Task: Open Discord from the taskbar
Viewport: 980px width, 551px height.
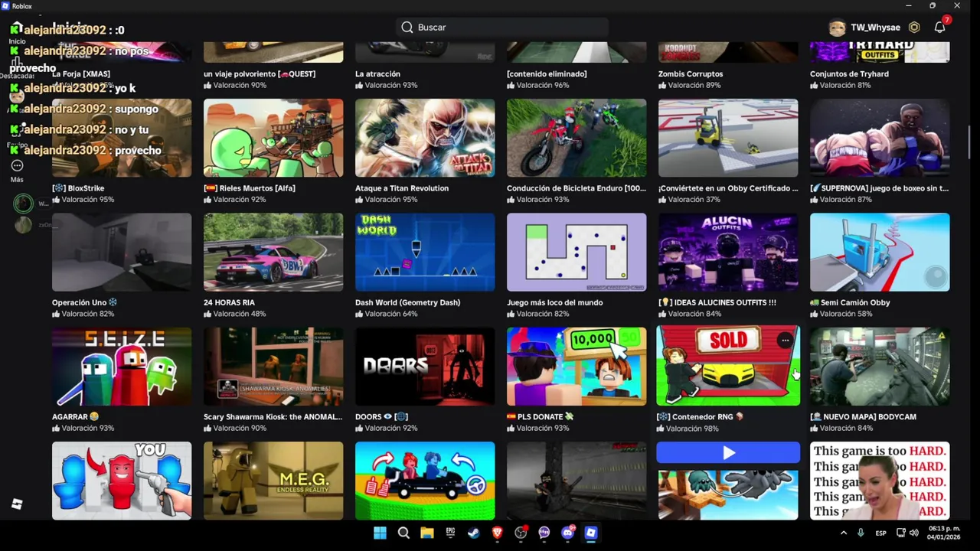Action: [567, 533]
